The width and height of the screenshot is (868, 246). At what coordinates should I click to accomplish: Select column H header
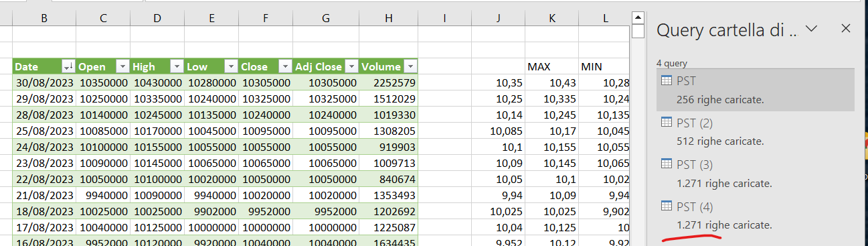(389, 19)
